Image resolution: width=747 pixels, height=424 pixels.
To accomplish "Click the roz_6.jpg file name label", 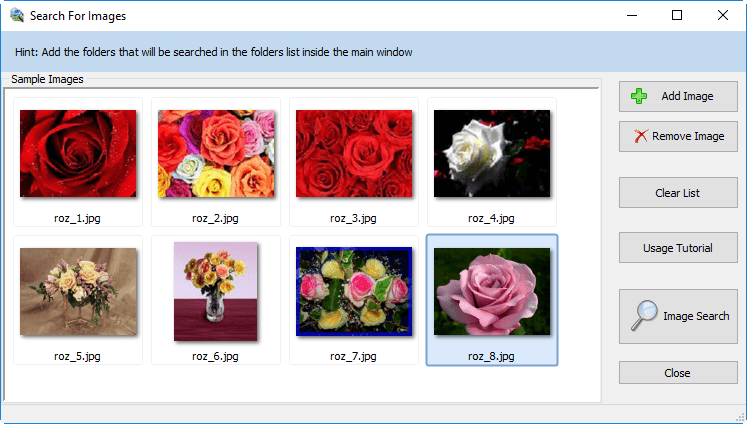I will [x=215, y=356].
